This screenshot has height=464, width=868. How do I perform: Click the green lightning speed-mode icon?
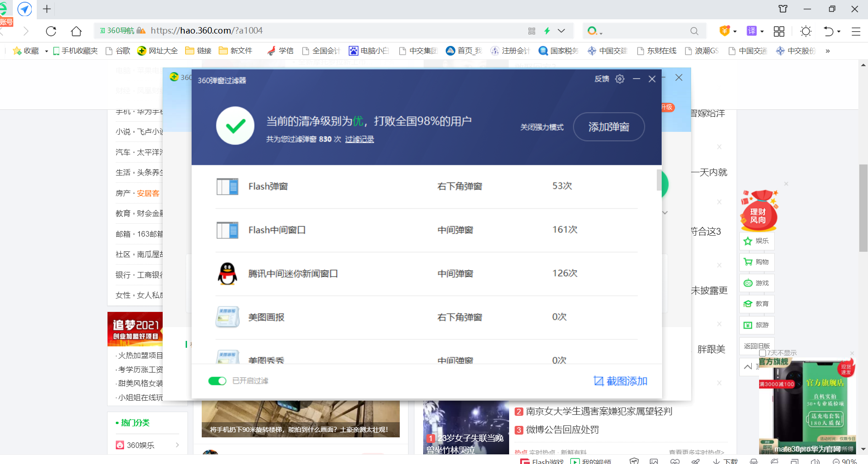click(547, 31)
